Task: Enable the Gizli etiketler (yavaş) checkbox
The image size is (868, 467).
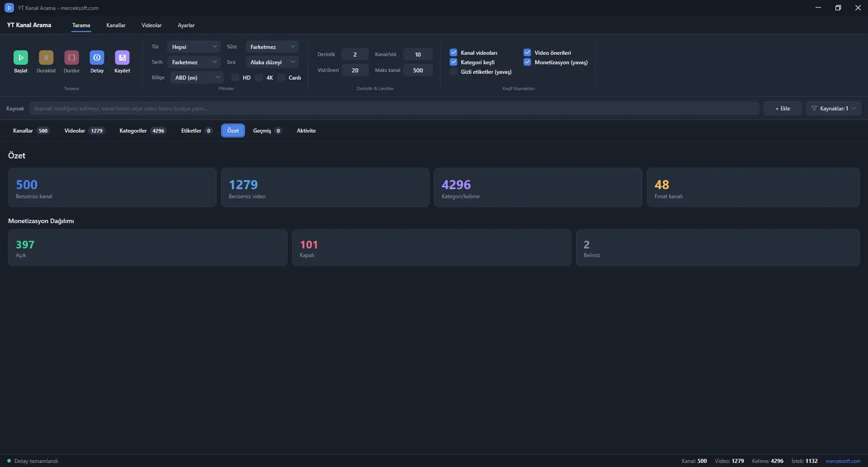Action: point(453,71)
